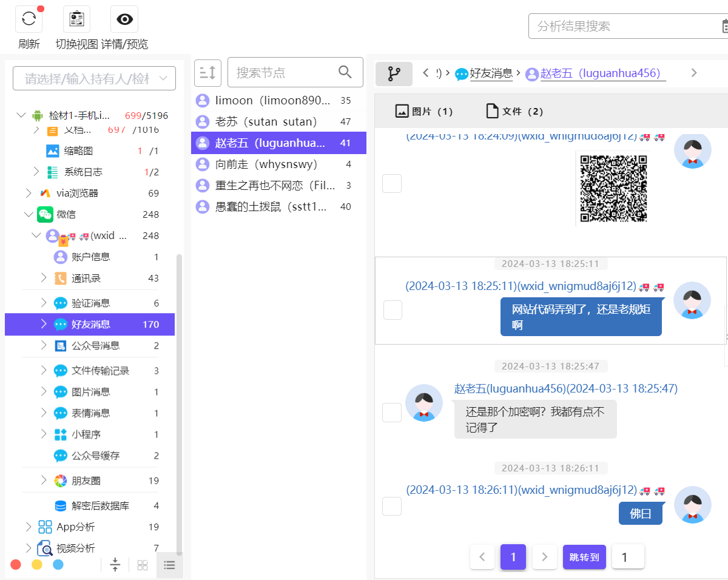Click the branch tree icon button
728x580 pixels.
tap(394, 74)
